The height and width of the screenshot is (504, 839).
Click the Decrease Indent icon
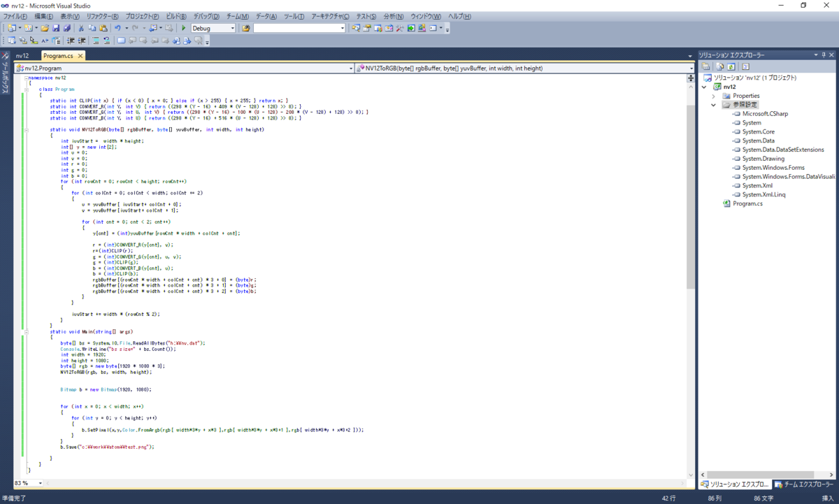(70, 40)
